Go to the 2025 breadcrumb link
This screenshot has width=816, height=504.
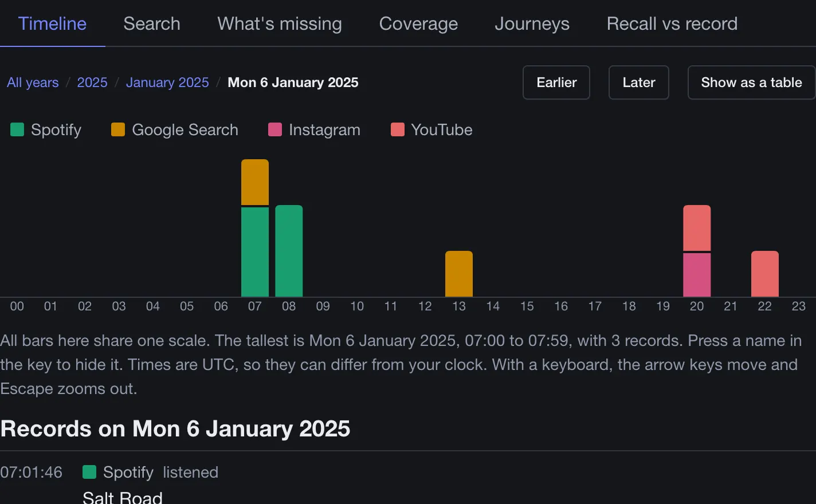coord(92,82)
